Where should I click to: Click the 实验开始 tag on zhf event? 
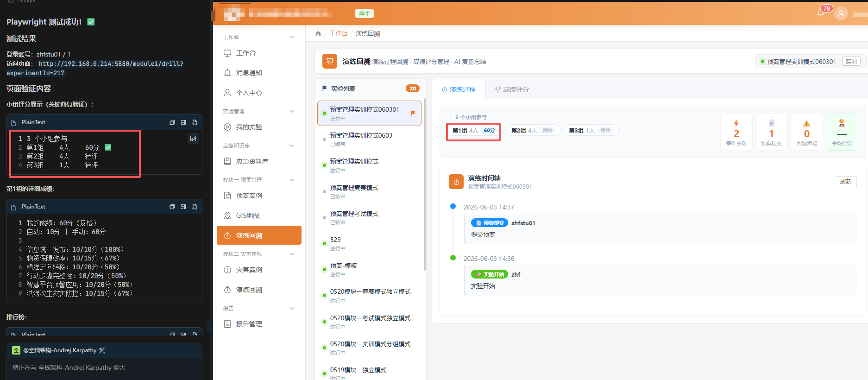pyautogui.click(x=490, y=274)
